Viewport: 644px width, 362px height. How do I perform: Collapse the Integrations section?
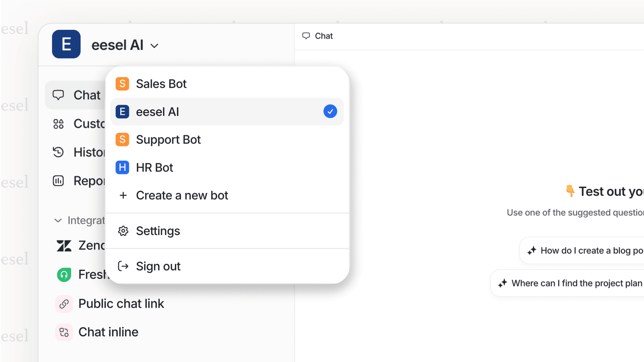[x=58, y=220]
